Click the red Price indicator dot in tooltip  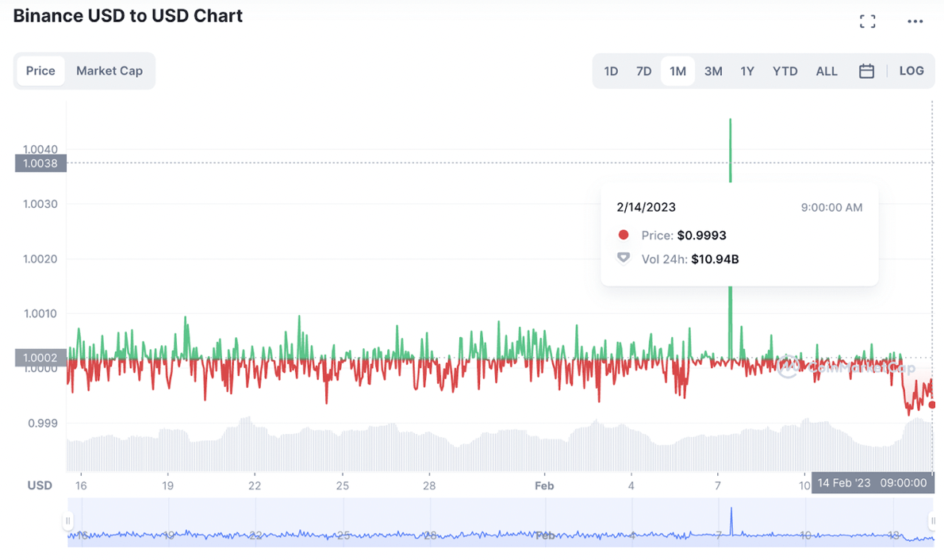tap(624, 235)
